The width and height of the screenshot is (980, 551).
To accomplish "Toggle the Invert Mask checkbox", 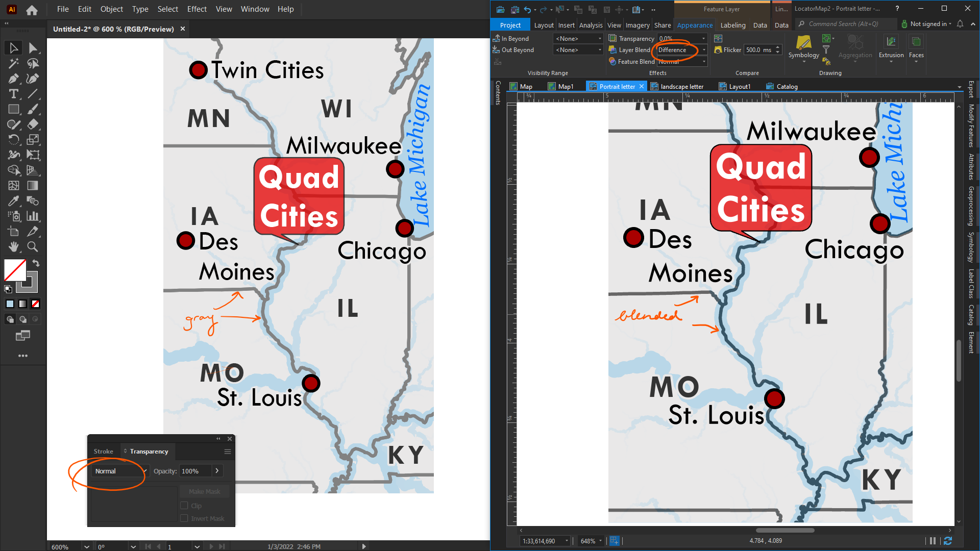I will point(184,518).
